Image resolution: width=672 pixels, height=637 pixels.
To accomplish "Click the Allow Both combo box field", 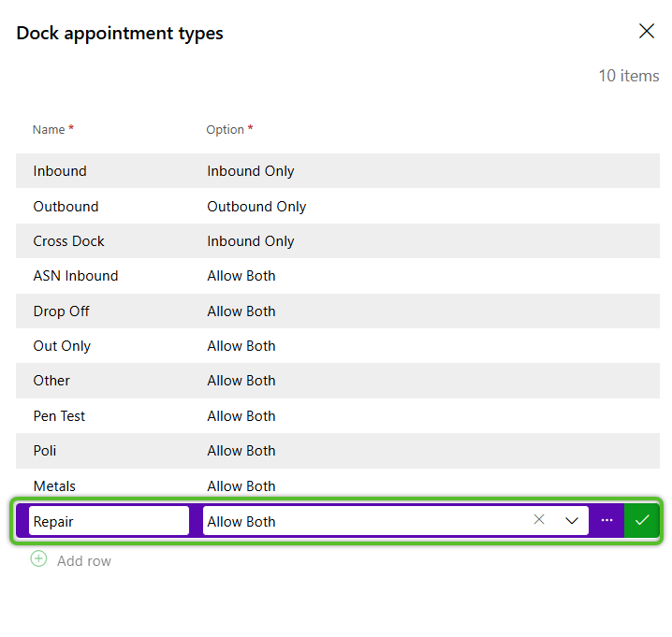I will click(x=395, y=521).
